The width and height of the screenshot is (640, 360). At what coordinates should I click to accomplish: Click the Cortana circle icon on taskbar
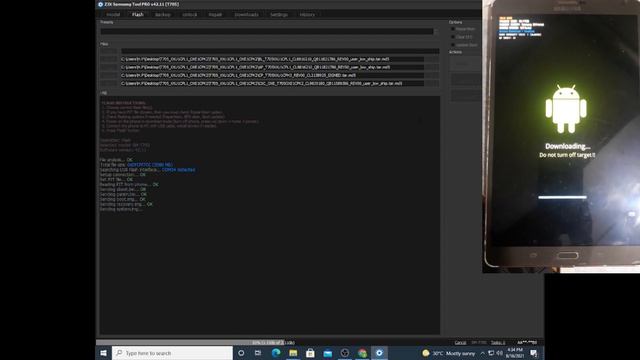(241, 353)
